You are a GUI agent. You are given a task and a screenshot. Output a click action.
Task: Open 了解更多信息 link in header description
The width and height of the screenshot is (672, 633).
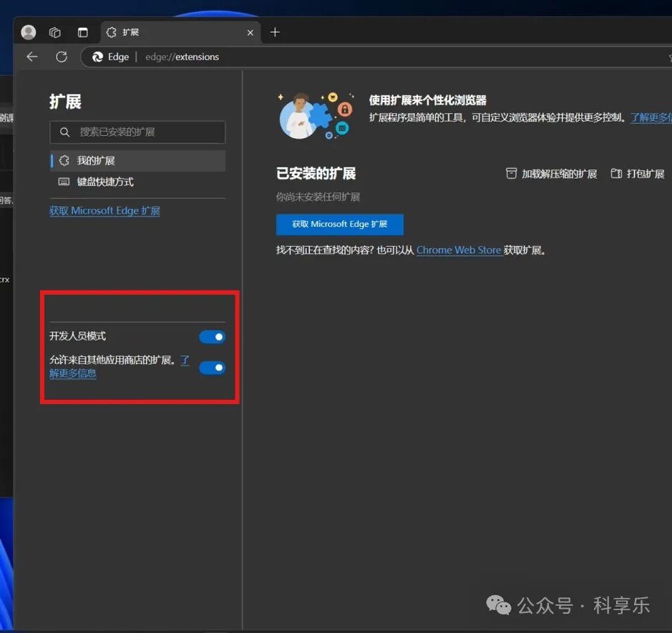tap(651, 117)
